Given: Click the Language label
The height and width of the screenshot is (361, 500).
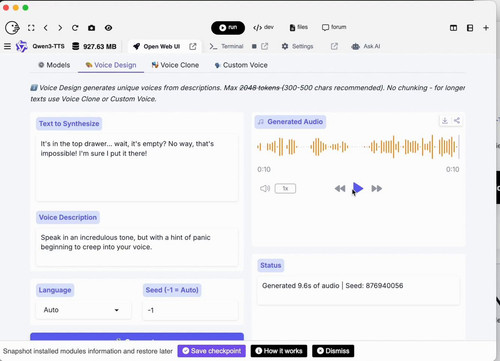Looking at the screenshot, I should tap(55, 290).
